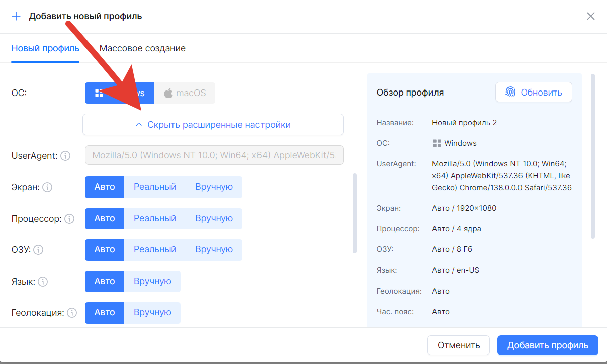The image size is (607, 364).
Task: Click inside the UserAgent input field
Action: tap(214, 155)
